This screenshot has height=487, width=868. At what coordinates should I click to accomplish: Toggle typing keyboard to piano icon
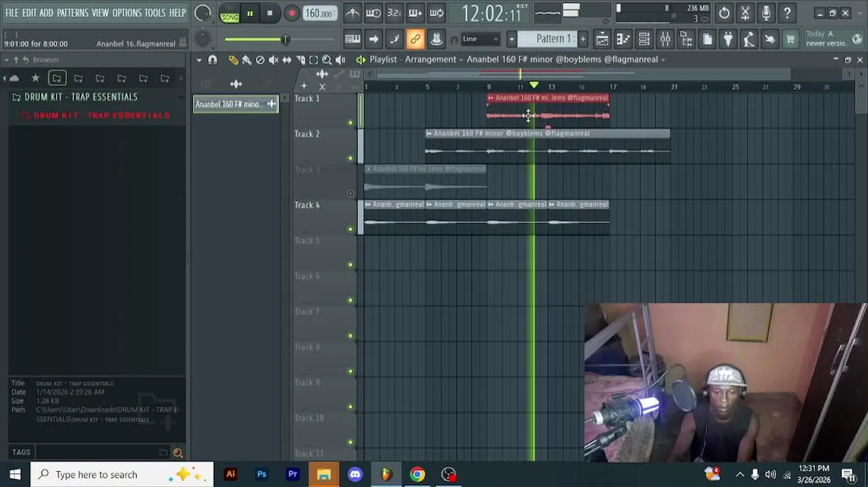[x=352, y=39]
